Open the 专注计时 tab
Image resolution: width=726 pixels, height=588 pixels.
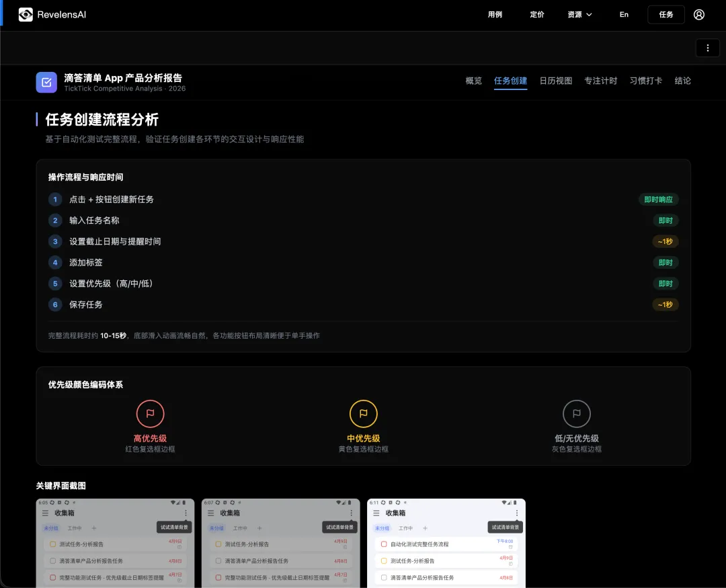pyautogui.click(x=600, y=81)
